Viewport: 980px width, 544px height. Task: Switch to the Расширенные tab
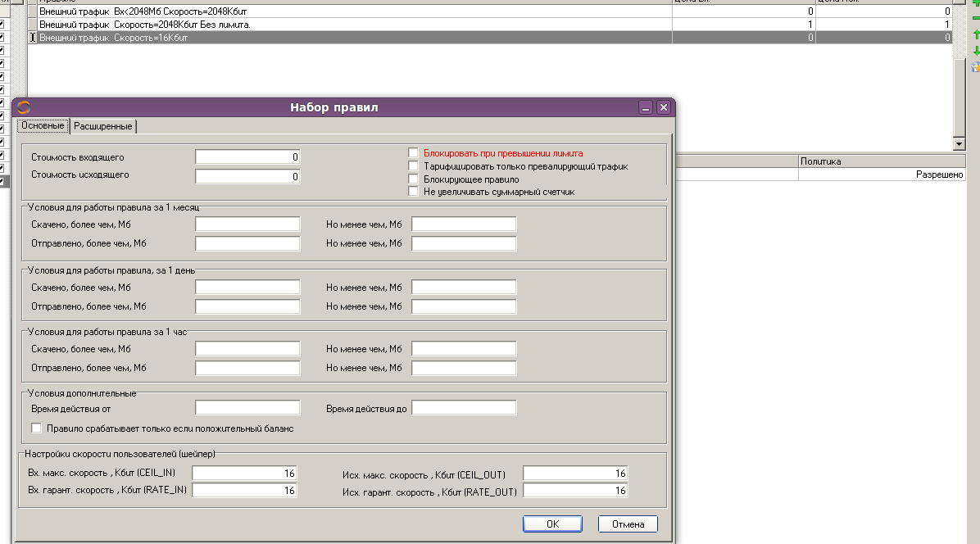click(x=103, y=126)
